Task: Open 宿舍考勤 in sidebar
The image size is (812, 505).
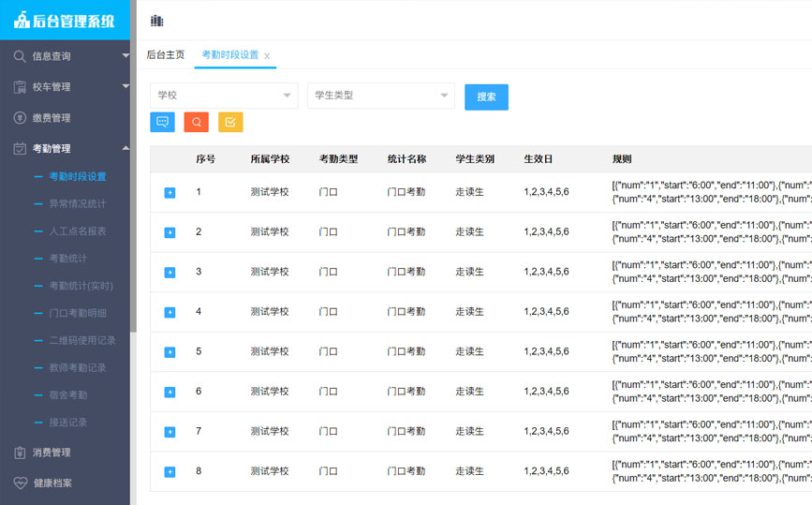Action: coord(68,395)
